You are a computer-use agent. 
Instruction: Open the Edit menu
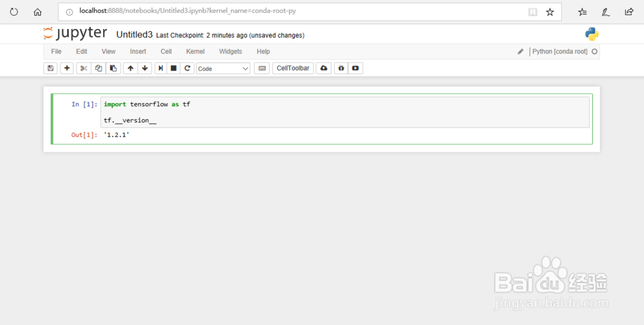(82, 51)
